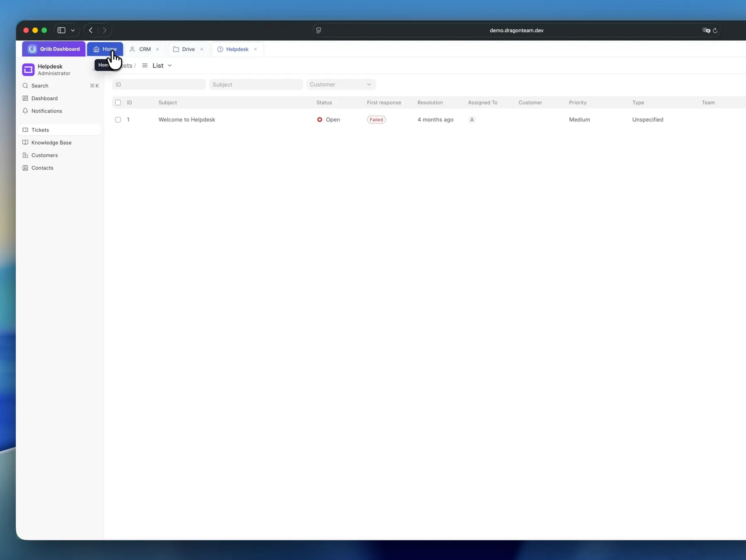This screenshot has height=560, width=746.
Task: Toggle the browser sidebar panel icon
Action: pyautogui.click(x=61, y=30)
